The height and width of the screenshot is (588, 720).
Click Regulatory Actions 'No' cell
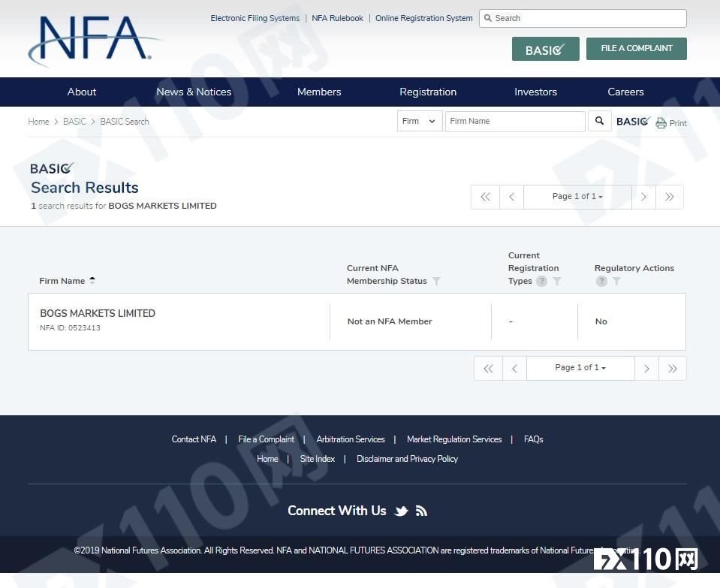click(x=601, y=321)
